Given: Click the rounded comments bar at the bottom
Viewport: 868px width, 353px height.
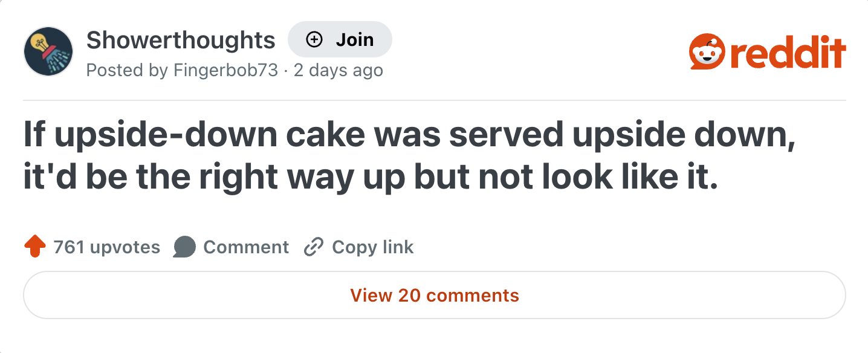Looking at the screenshot, I should (433, 296).
